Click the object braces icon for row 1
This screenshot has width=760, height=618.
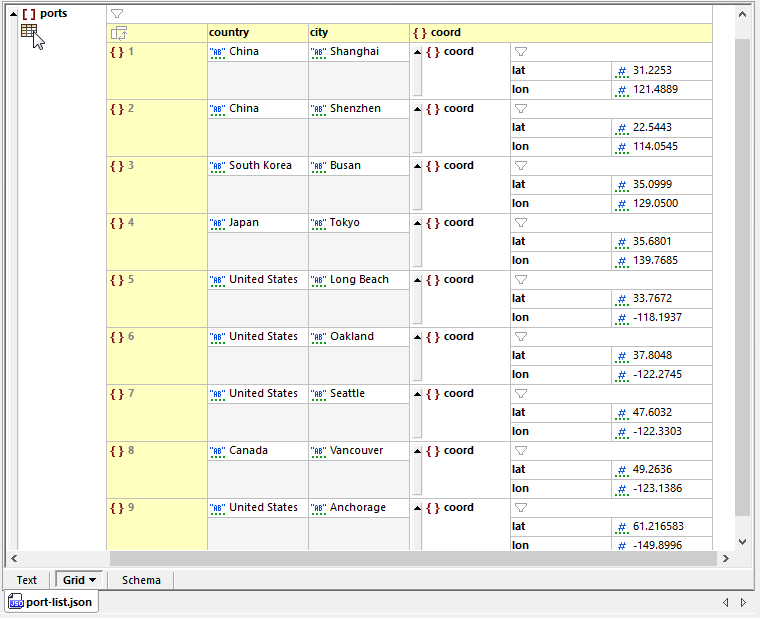coord(116,51)
